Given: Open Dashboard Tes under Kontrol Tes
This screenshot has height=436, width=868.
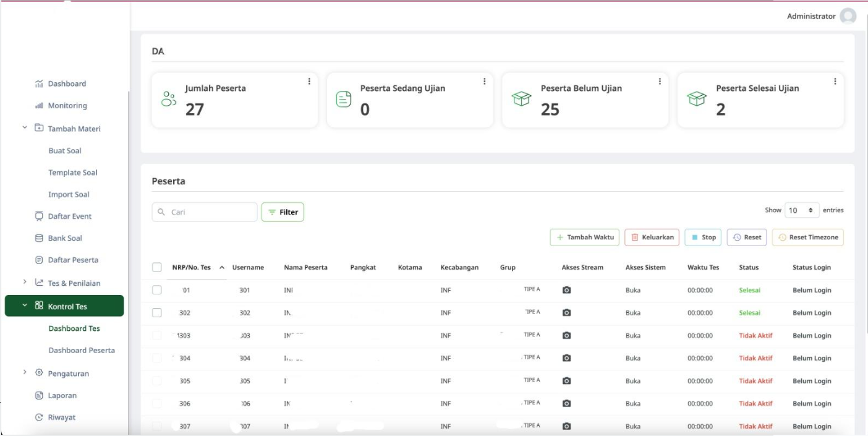Looking at the screenshot, I should point(73,328).
